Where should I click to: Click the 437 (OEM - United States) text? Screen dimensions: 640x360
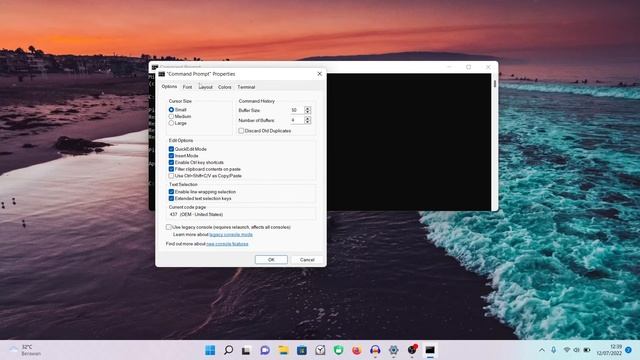tap(196, 214)
